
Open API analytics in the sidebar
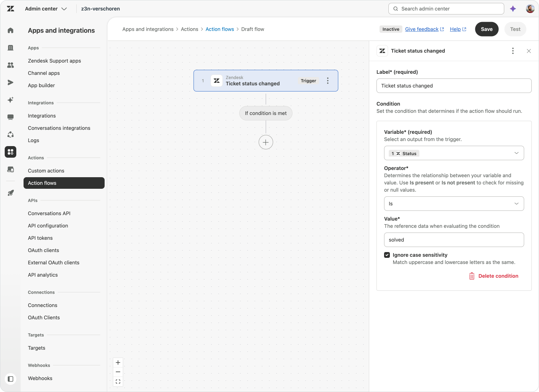(43, 275)
